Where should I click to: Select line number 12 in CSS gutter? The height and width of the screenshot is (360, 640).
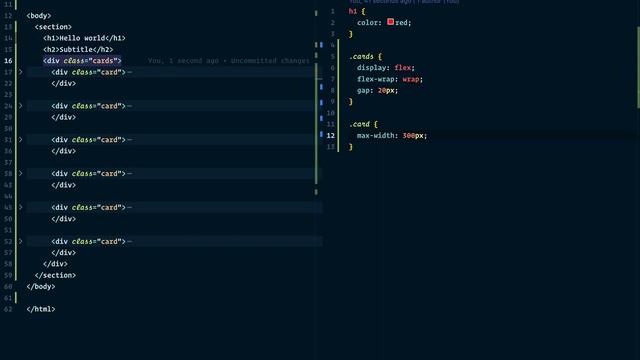pyautogui.click(x=331, y=136)
